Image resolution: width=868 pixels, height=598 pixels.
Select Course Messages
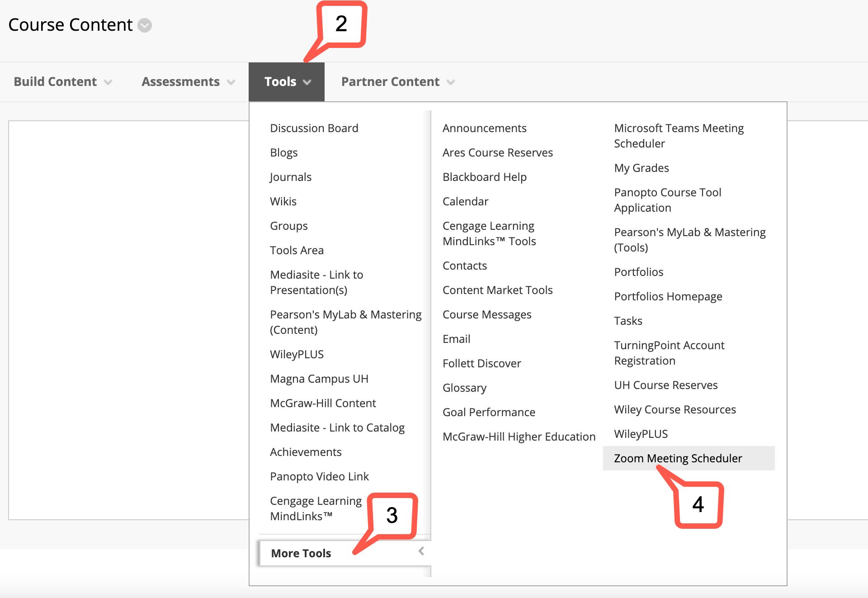point(487,314)
